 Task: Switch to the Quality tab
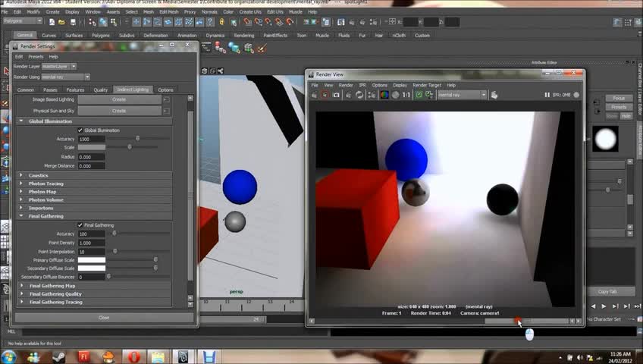[101, 89]
